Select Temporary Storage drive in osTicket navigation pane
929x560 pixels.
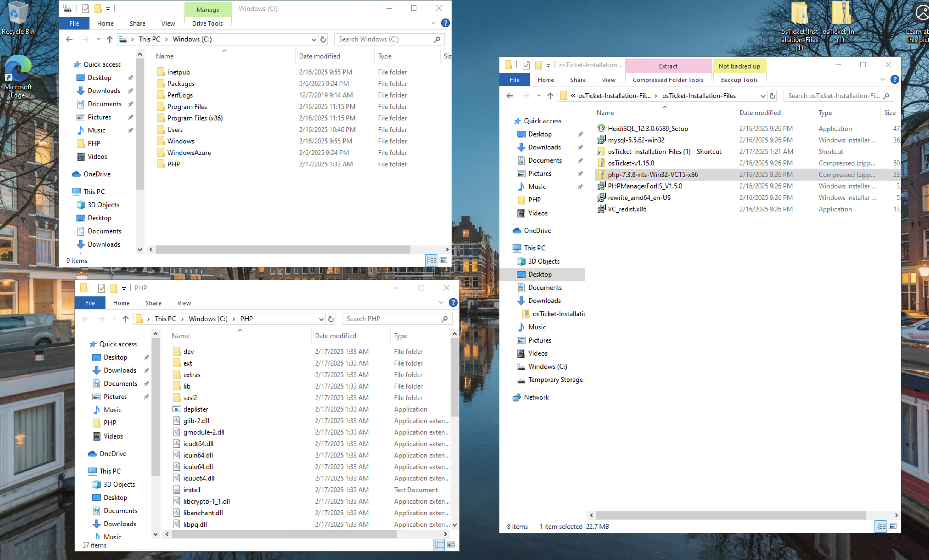pyautogui.click(x=555, y=380)
